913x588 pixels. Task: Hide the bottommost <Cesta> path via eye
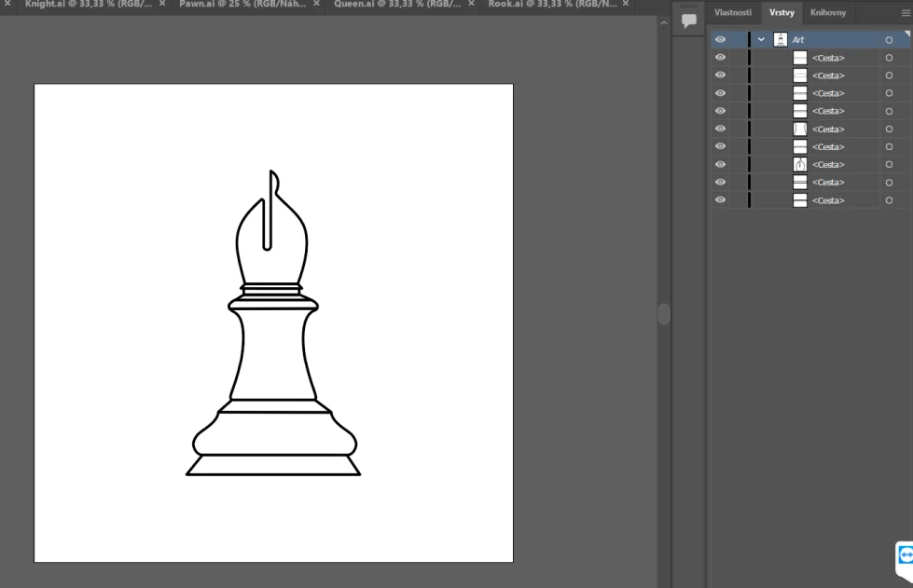[x=720, y=200]
